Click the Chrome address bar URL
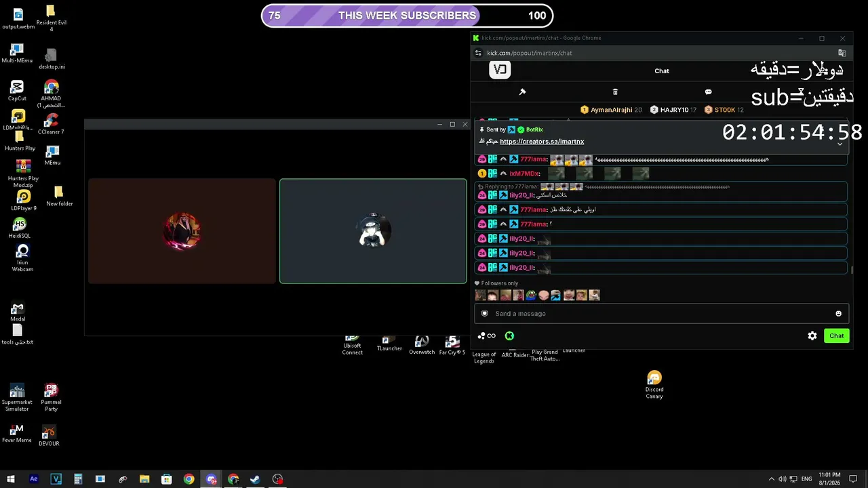868x488 pixels. 530,53
